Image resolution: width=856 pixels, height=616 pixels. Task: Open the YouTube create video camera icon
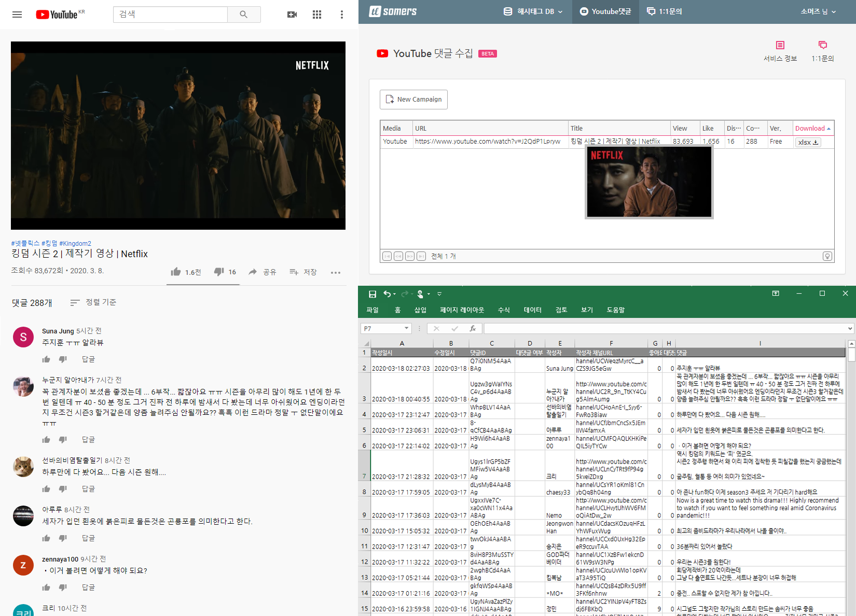pos(292,15)
